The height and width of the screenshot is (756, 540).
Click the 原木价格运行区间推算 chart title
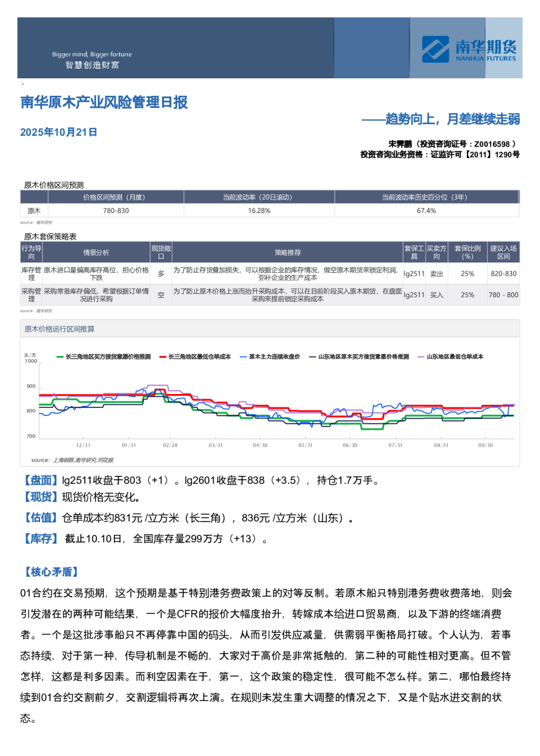click(x=59, y=329)
